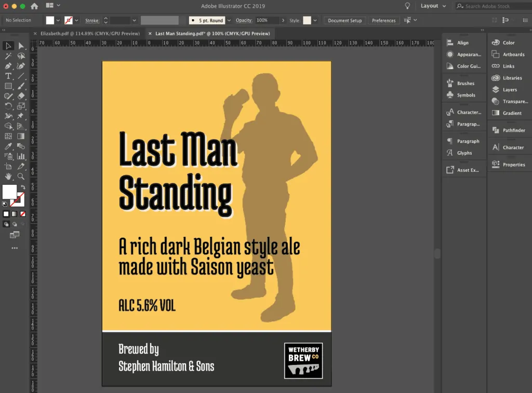Click the Home icon
Image resolution: width=532 pixels, height=393 pixels.
tap(34, 6)
